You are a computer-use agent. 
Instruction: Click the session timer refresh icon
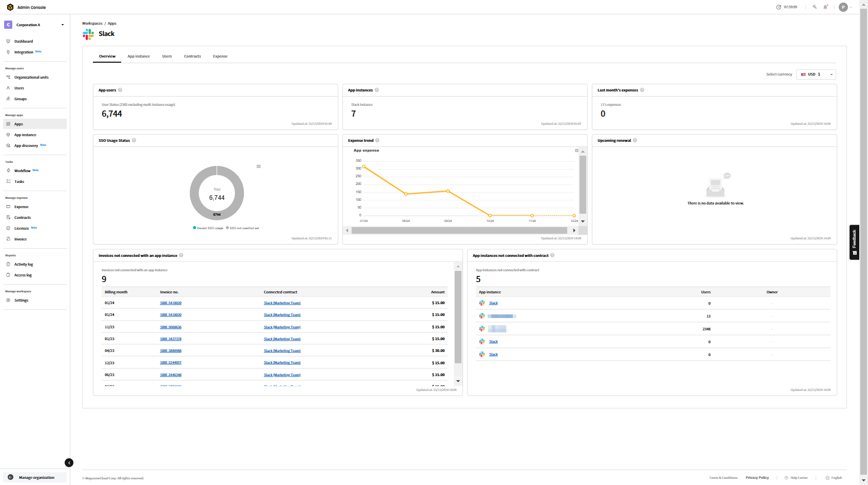tap(779, 7)
